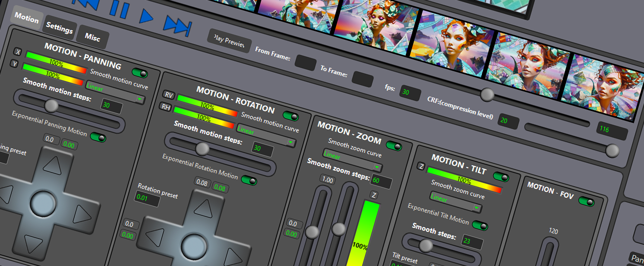Toggle the Motion - Panning enable switch

(139, 73)
